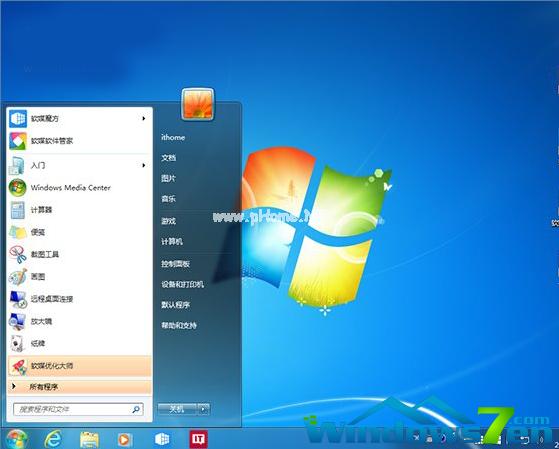
Task: Show 所有程序 all programs list
Action: tap(79, 387)
